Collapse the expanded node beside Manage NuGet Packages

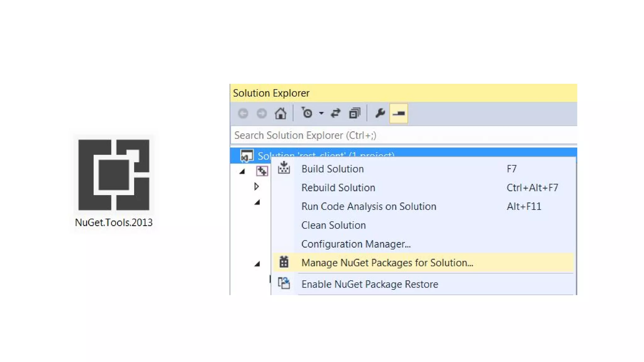pos(257,264)
